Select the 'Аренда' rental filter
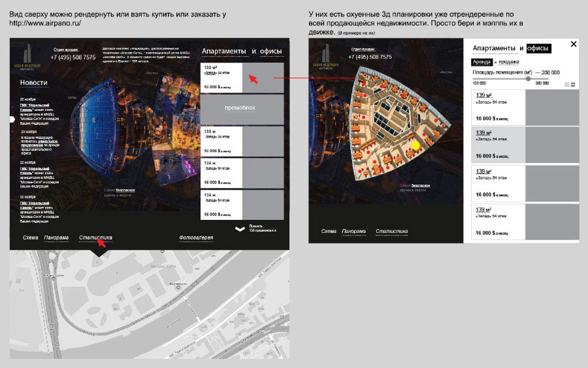The width and height of the screenshot is (588, 368). pyautogui.click(x=481, y=62)
